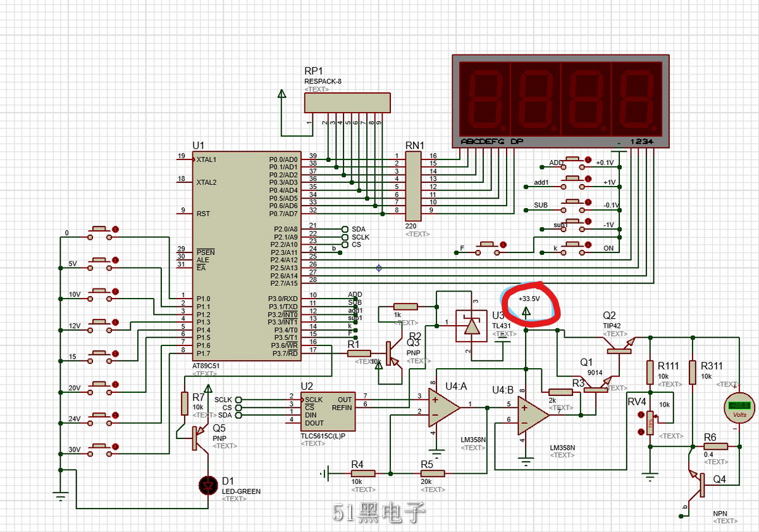Select the Q3 PNP transistor

pos(392,353)
